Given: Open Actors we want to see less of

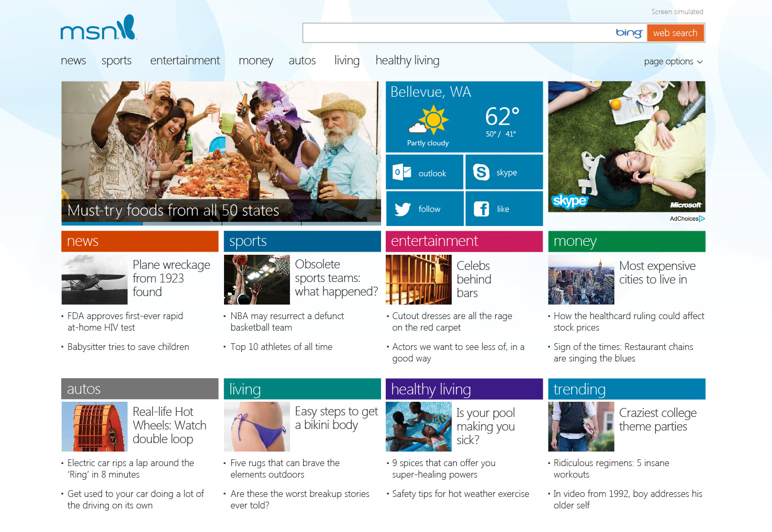Looking at the screenshot, I should (x=458, y=353).
